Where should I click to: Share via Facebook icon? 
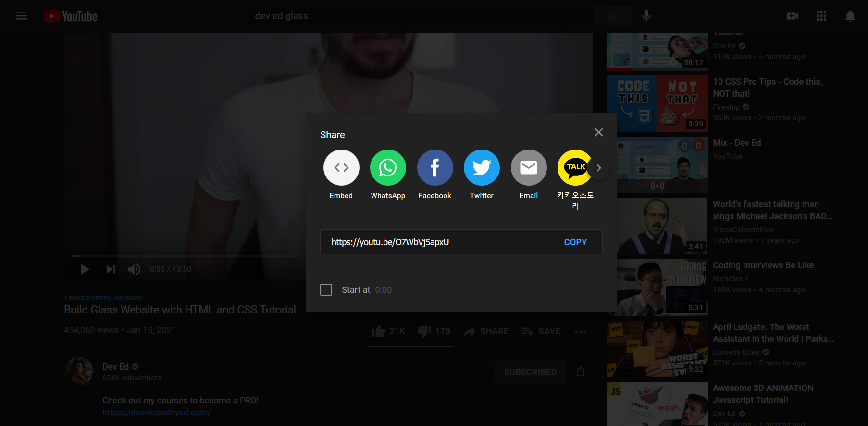(435, 167)
